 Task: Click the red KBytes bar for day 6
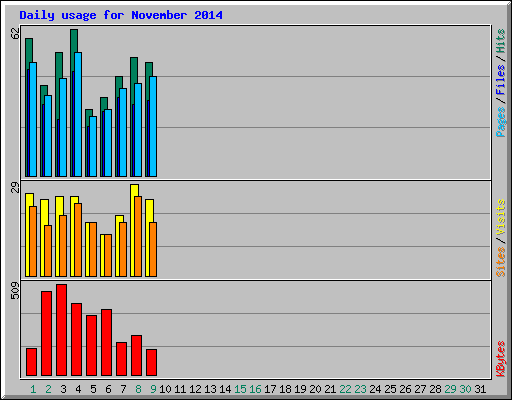[106, 343]
